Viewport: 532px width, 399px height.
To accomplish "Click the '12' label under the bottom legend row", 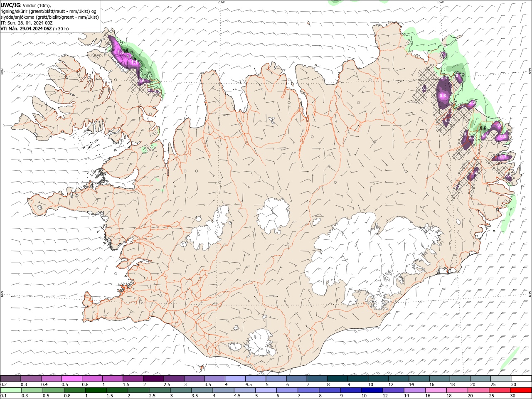I will tap(385, 396).
